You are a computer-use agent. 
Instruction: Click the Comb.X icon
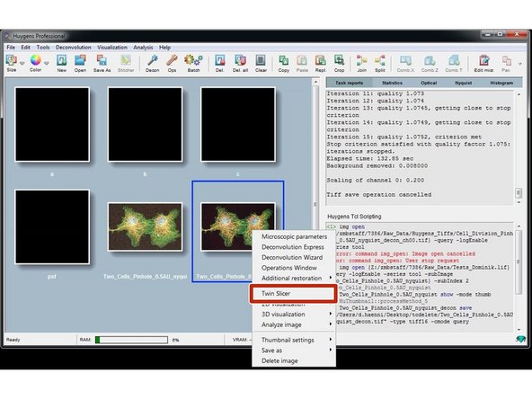click(x=405, y=63)
